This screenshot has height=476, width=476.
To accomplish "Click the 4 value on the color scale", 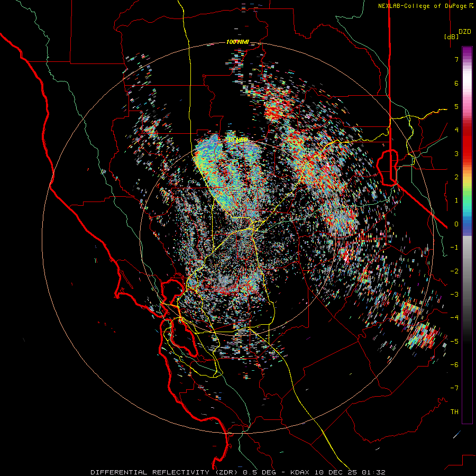I will [x=456, y=130].
